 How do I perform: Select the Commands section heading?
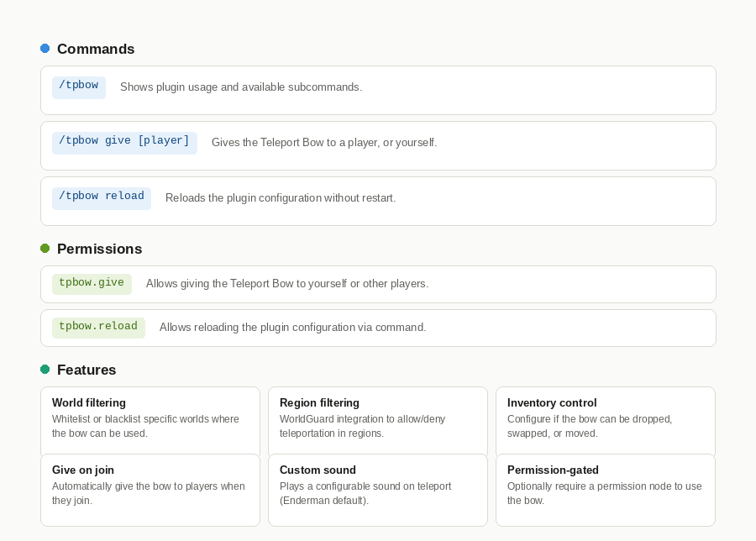(96, 49)
